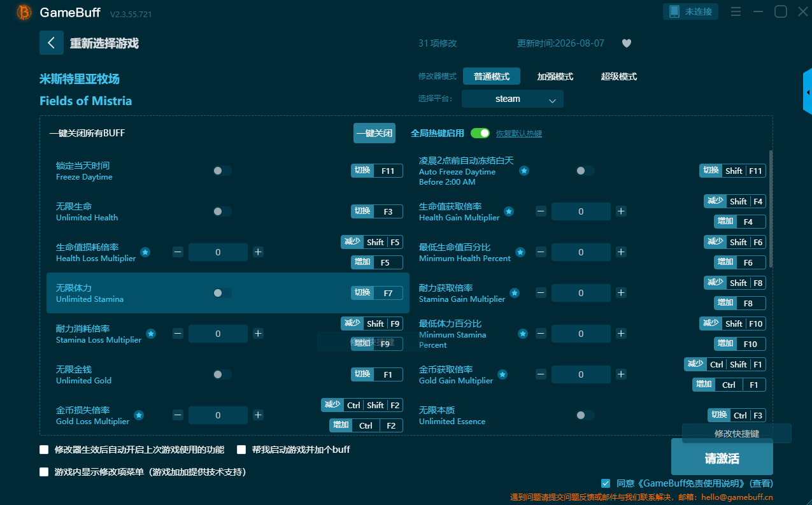Click the 31项修改 count text
Image resolution: width=812 pixels, height=505 pixels.
click(438, 43)
